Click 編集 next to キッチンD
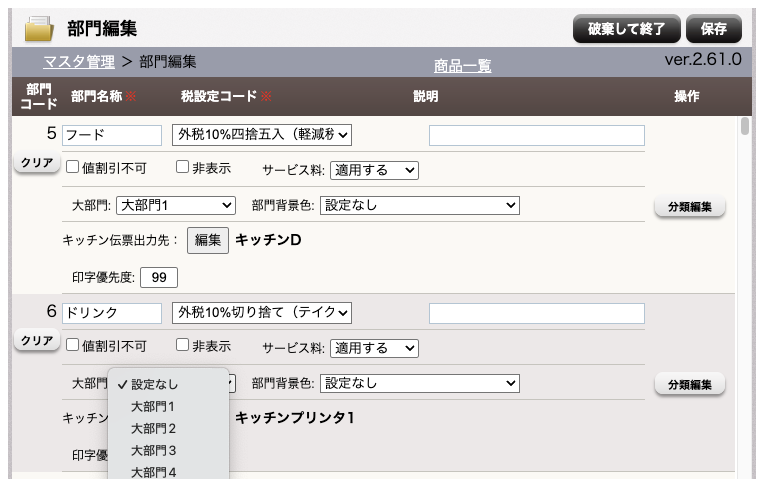 pyautogui.click(x=207, y=240)
